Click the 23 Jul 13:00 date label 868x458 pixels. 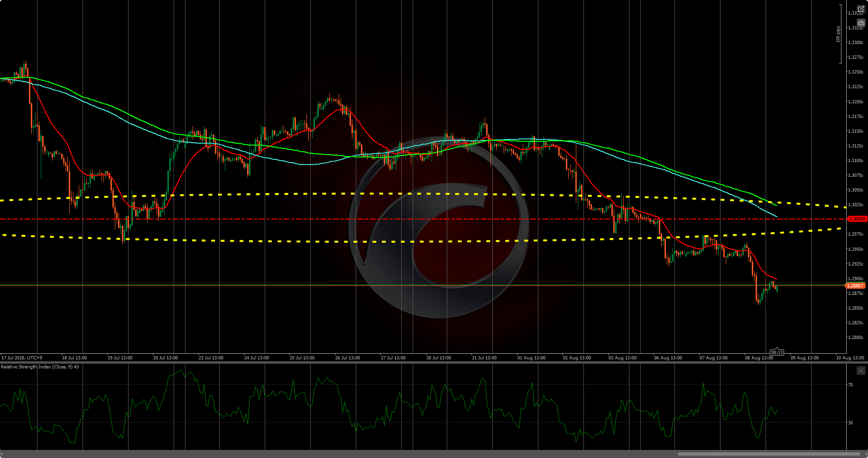coord(211,358)
